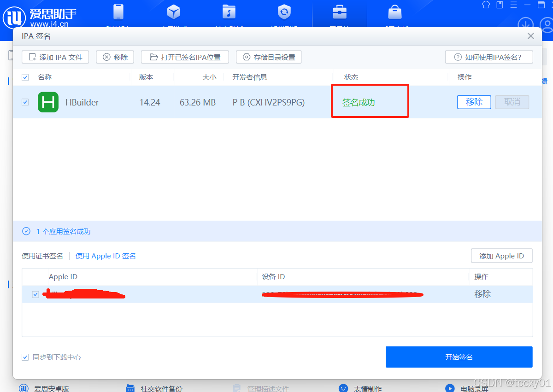
Task: Click the success check icon by 1 个应用签名成功
Action: (x=26, y=231)
